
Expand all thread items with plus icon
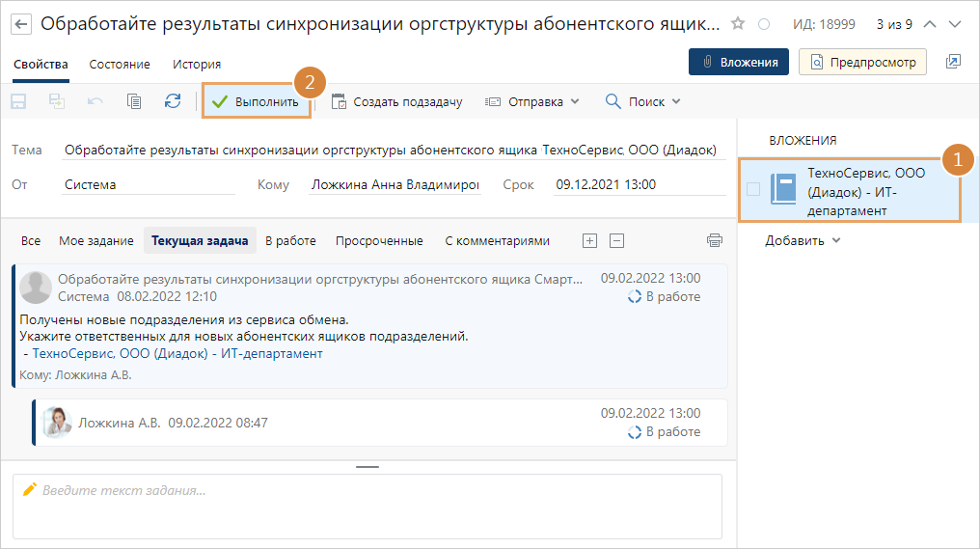pyautogui.click(x=590, y=240)
